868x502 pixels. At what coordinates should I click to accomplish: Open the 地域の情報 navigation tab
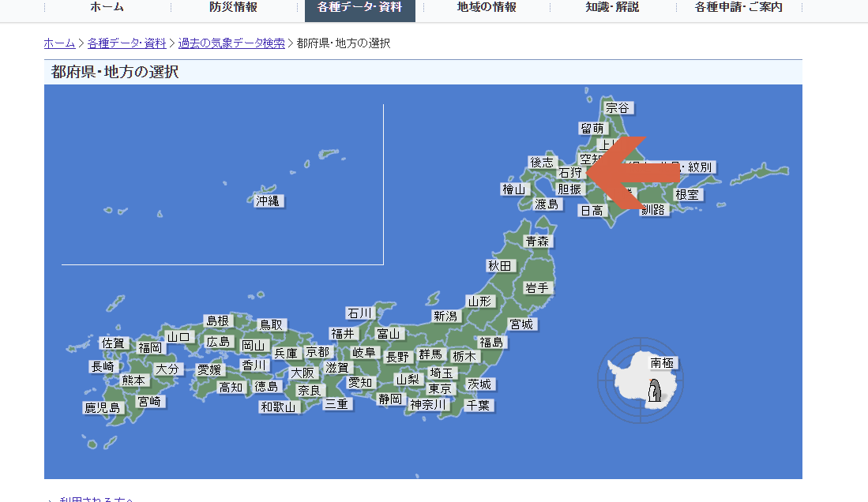pyautogui.click(x=487, y=8)
